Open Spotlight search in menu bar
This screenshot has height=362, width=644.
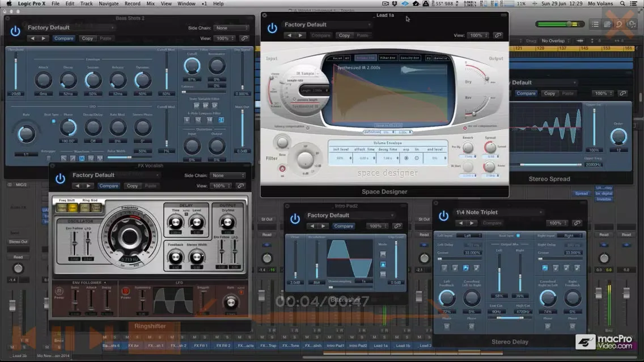622,3
